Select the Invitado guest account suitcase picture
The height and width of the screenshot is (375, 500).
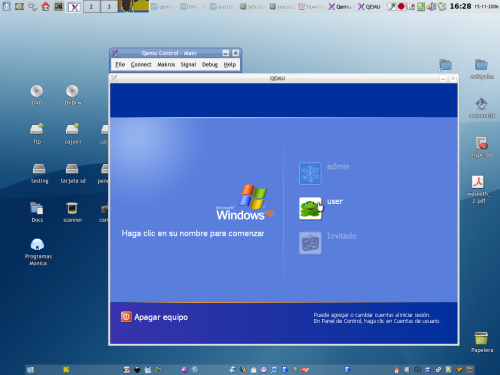pos(310,243)
